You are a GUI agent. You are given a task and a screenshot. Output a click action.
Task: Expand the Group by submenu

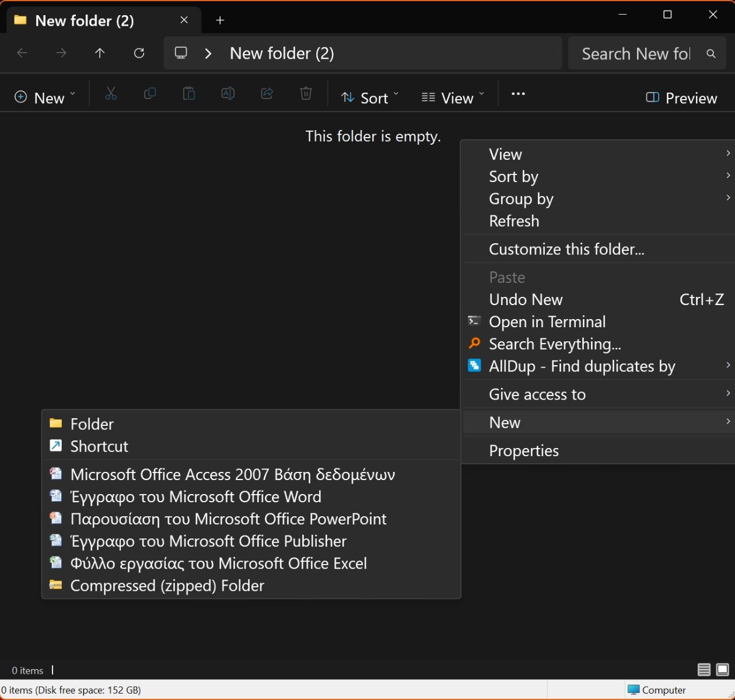(728, 197)
